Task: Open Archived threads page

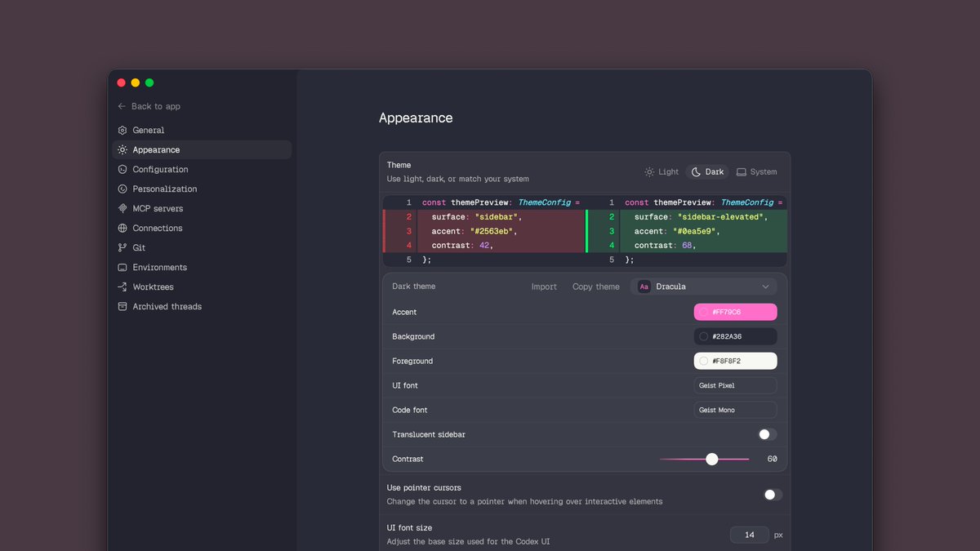Action: coord(202,307)
